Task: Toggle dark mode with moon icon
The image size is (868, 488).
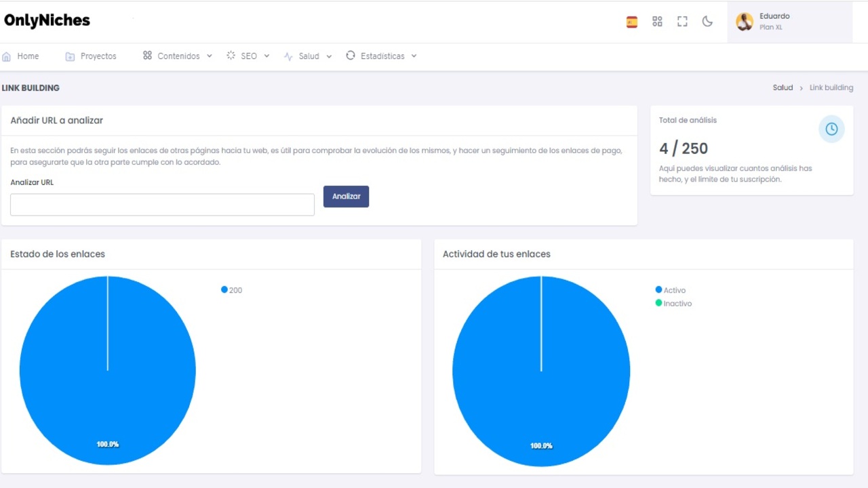Action: click(707, 22)
